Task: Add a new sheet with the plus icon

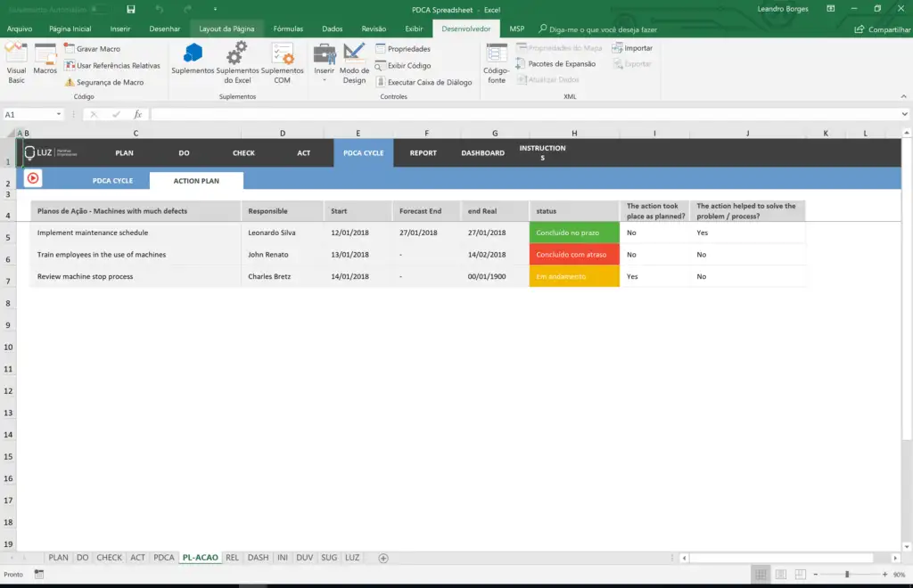Action: point(383,558)
